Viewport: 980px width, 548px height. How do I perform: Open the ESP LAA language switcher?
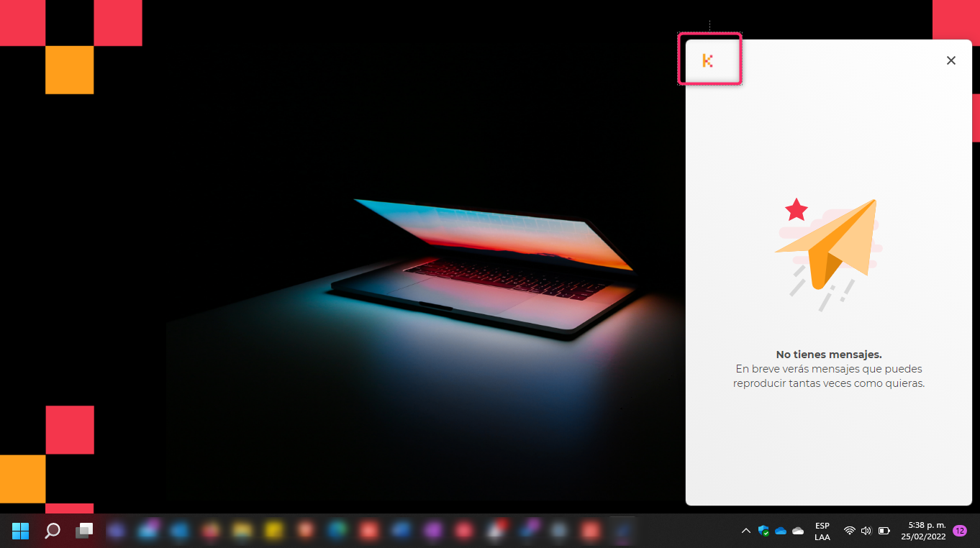(x=822, y=531)
